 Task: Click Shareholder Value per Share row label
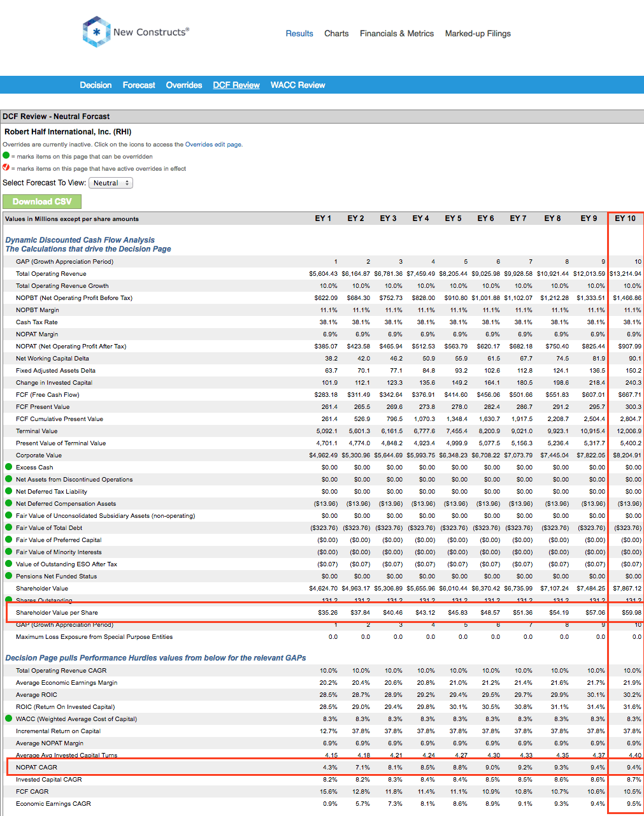pos(57,613)
